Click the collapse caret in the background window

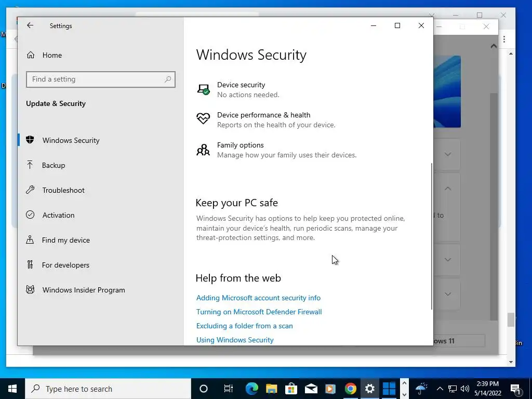(x=494, y=46)
